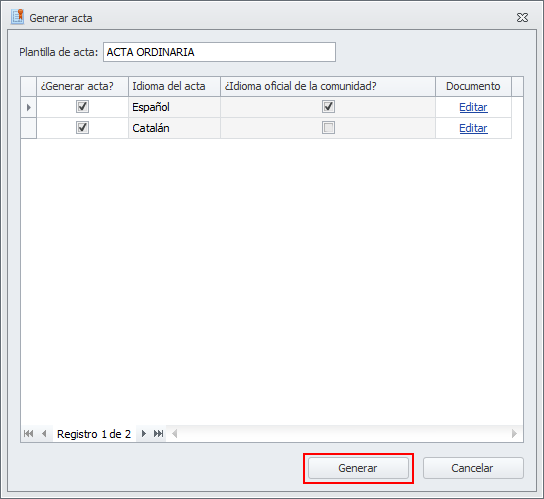Select the Catalán row header cell
544x499 pixels.
click(29, 128)
